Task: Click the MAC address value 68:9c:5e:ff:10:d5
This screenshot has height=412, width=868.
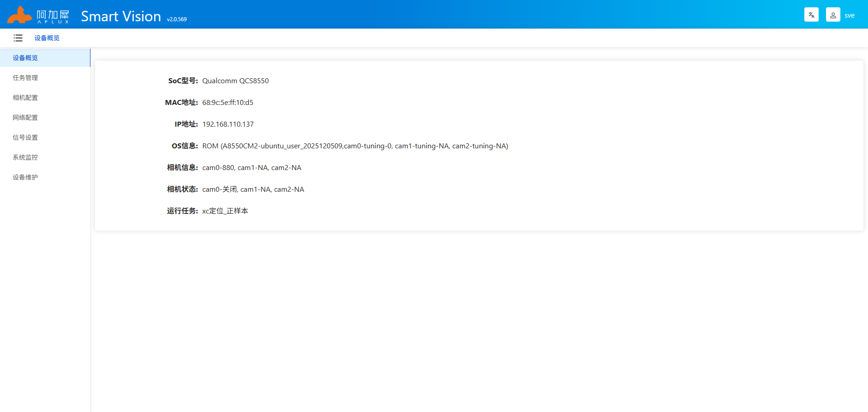Action: 227,103
